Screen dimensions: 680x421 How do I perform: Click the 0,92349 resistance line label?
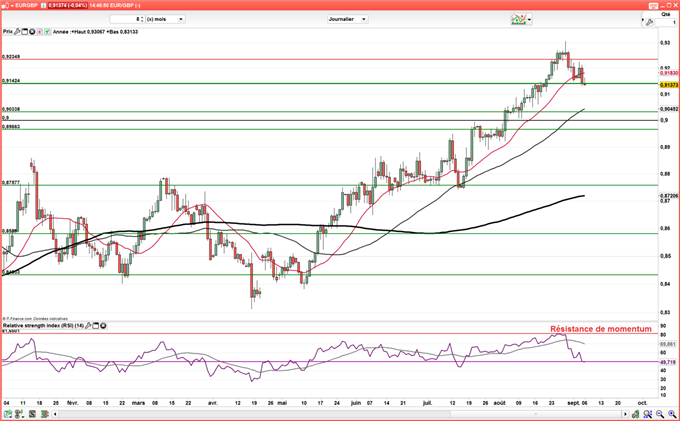point(11,57)
